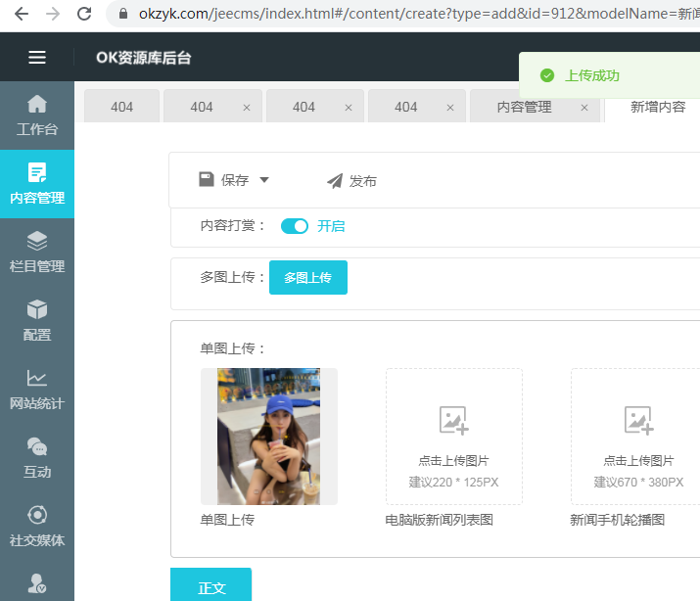Click the 正文 section button

point(211,587)
